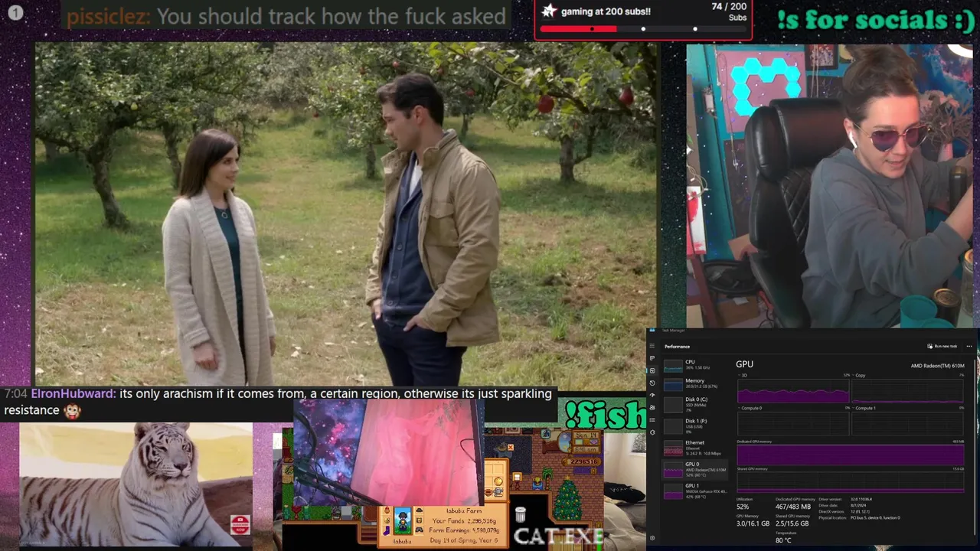Click Run new task in Task Manager

(942, 346)
